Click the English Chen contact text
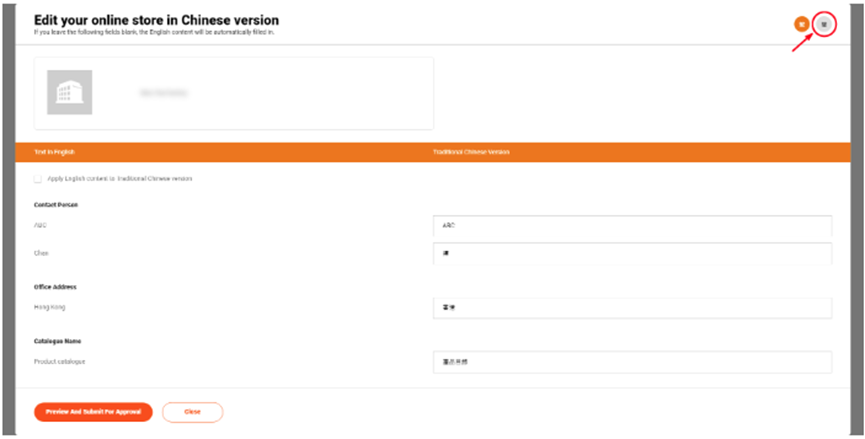Viewport: 865px width, 439px height. [41, 253]
